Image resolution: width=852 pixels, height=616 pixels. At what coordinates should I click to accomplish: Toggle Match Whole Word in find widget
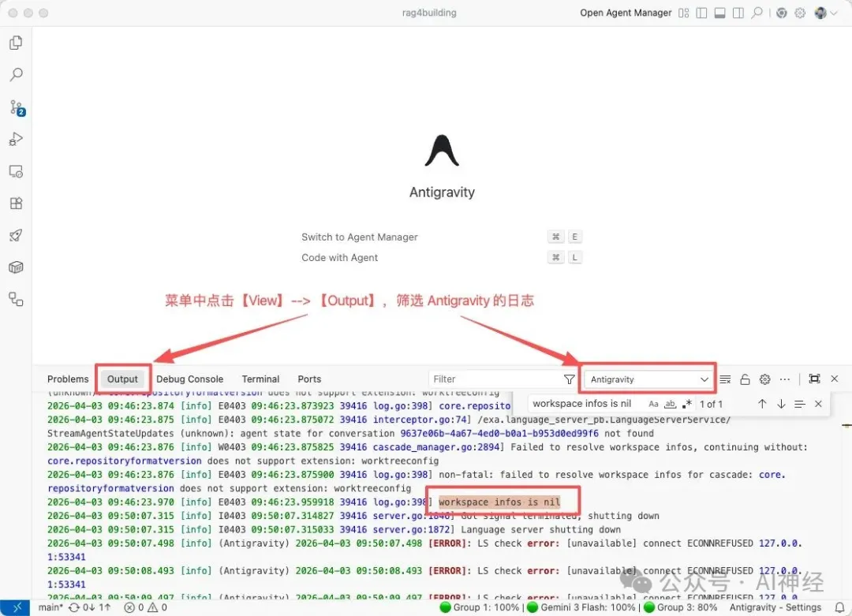671,404
